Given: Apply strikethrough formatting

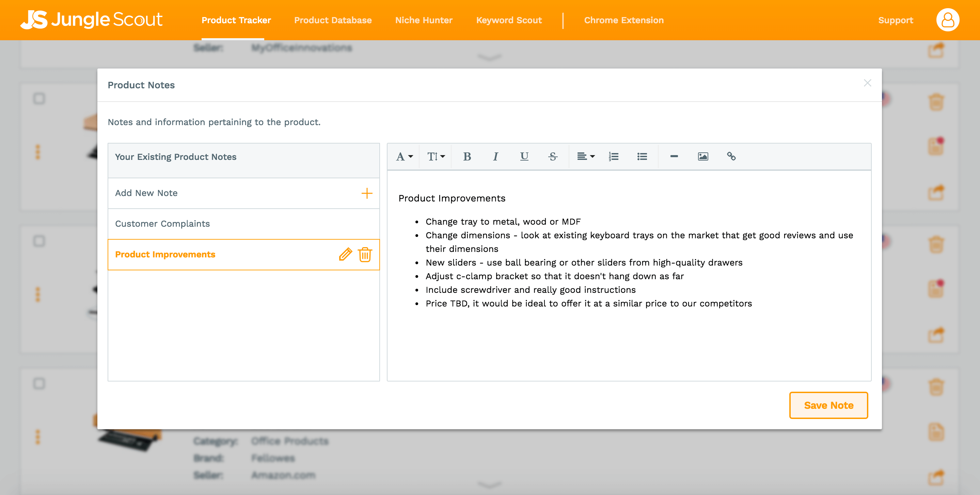Looking at the screenshot, I should click(553, 156).
